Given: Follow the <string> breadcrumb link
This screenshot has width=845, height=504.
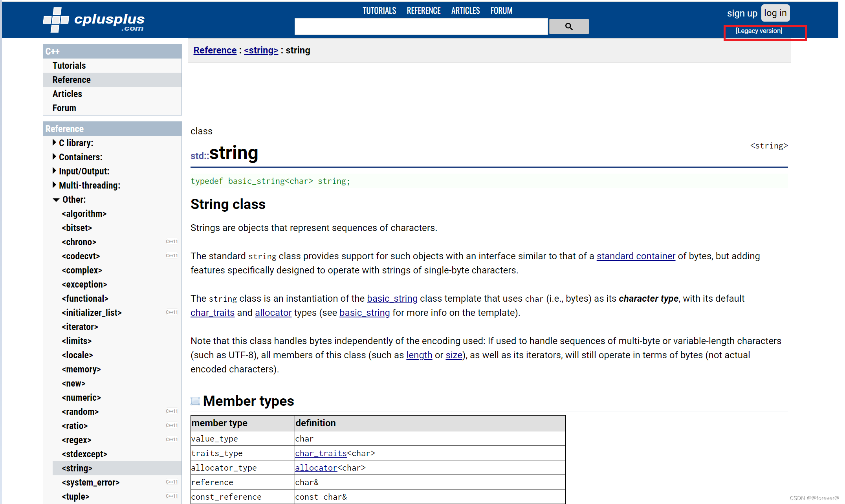Looking at the screenshot, I should (261, 50).
